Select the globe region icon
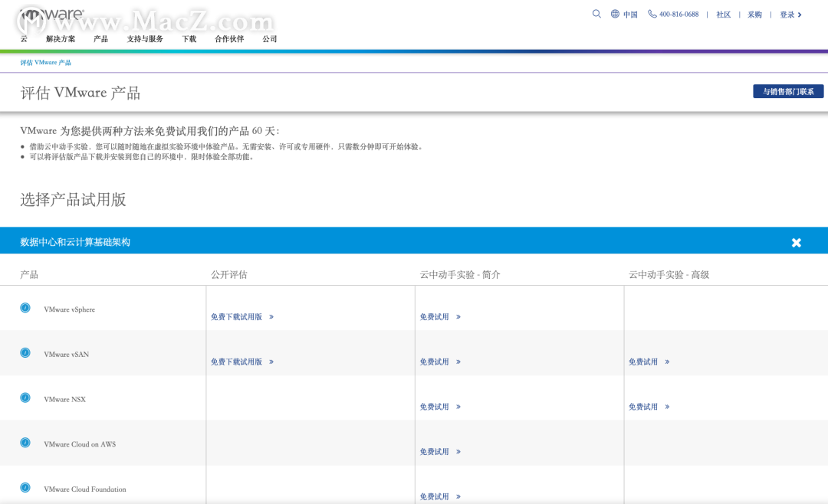This screenshot has width=828, height=504. [615, 14]
